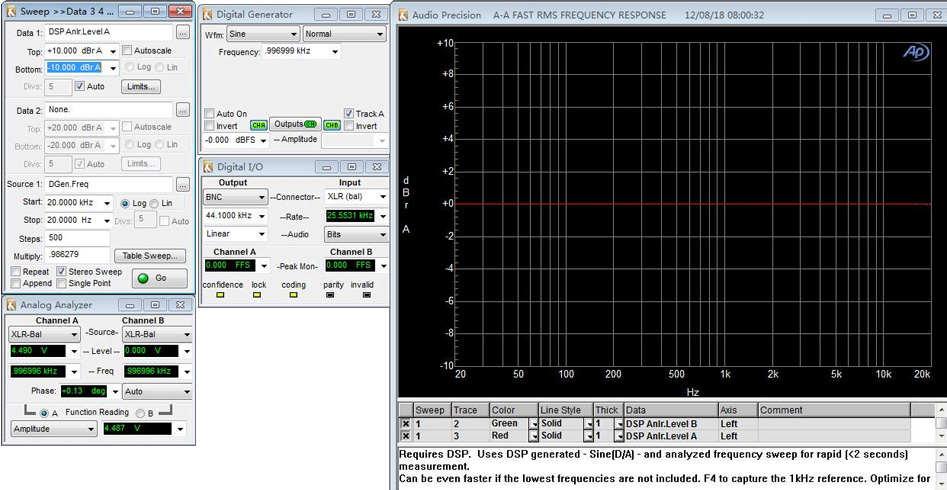Click the Multiply input field
Image resolution: width=947 pixels, height=490 pixels.
click(x=77, y=255)
